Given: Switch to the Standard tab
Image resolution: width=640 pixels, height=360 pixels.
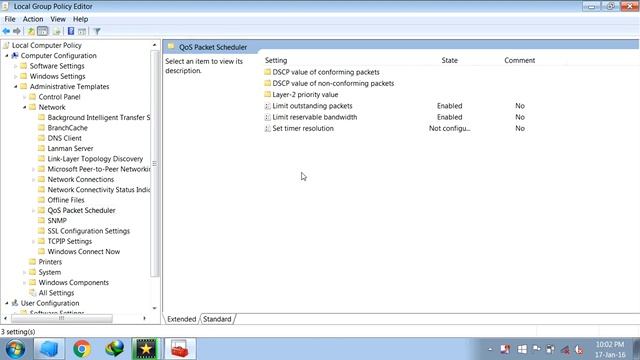Looking at the screenshot, I should pos(217,319).
